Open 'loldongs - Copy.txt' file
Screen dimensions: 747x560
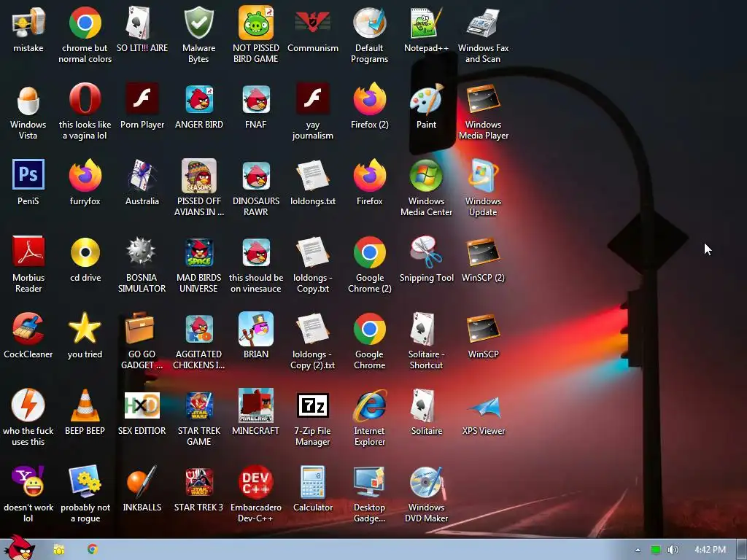pos(312,252)
